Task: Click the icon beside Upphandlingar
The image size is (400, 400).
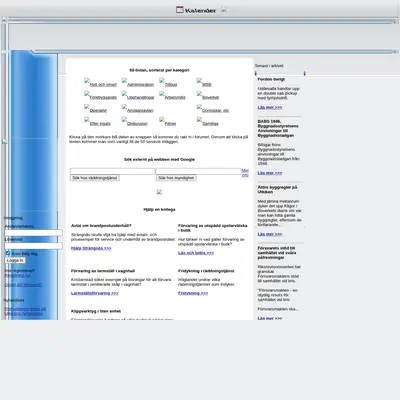Action: tap(124, 94)
